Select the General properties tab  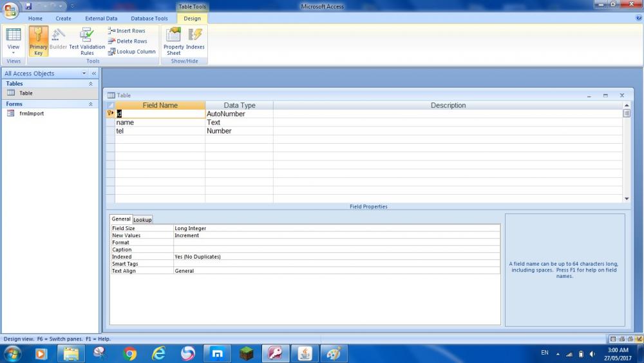pos(121,219)
